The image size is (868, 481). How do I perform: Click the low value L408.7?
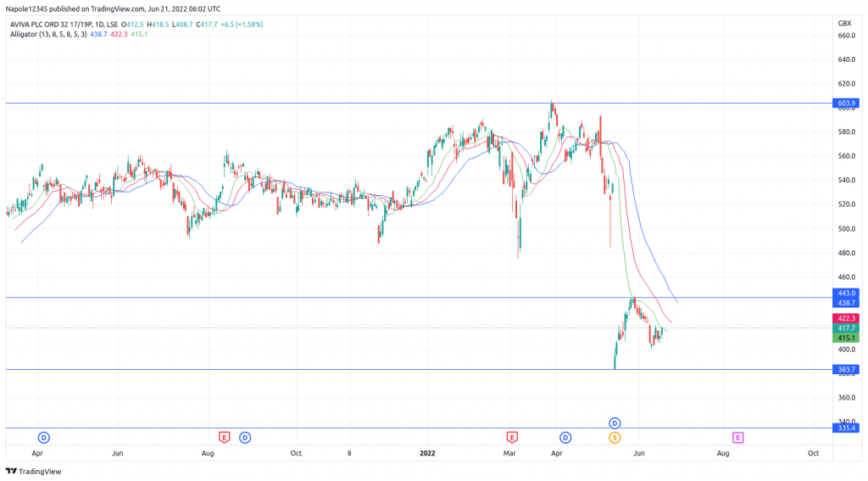pos(182,25)
